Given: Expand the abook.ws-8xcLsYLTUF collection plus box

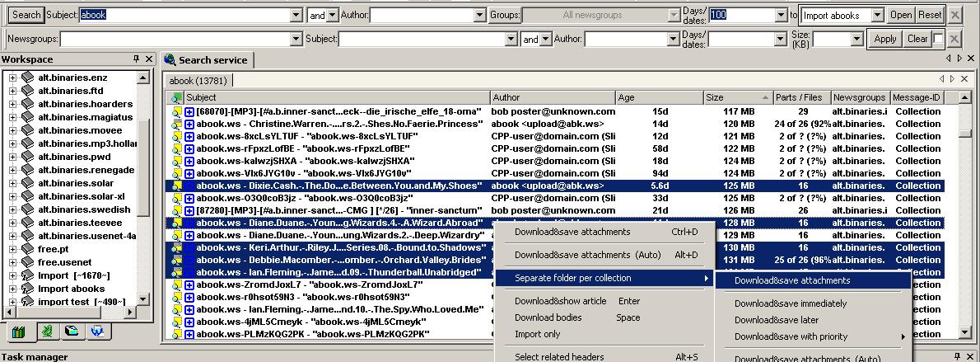Looking at the screenshot, I should (x=189, y=136).
